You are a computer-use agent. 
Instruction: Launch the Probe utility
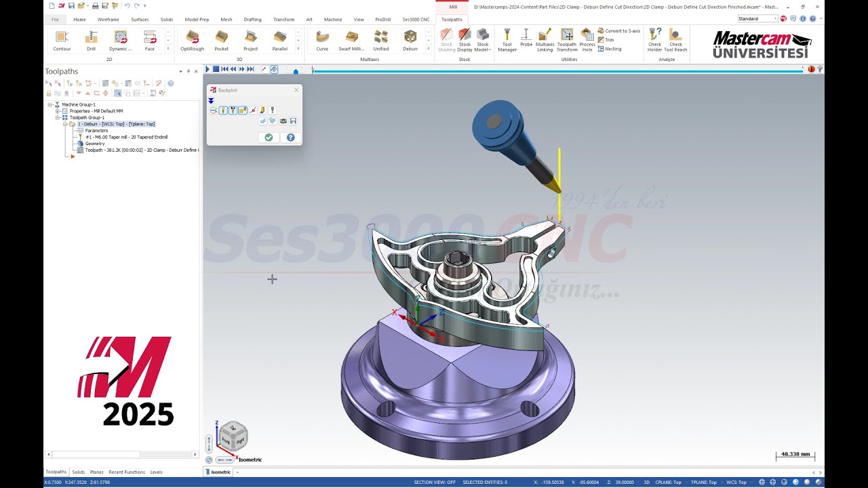(x=526, y=39)
